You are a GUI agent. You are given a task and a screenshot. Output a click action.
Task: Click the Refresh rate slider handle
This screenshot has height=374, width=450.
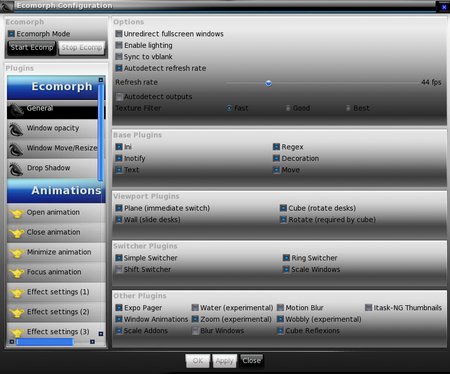[268, 83]
